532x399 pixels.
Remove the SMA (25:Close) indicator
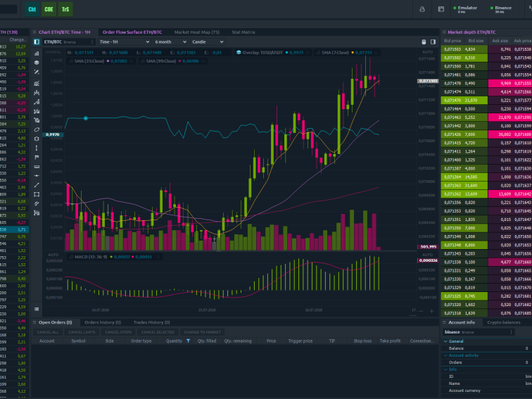131,61
